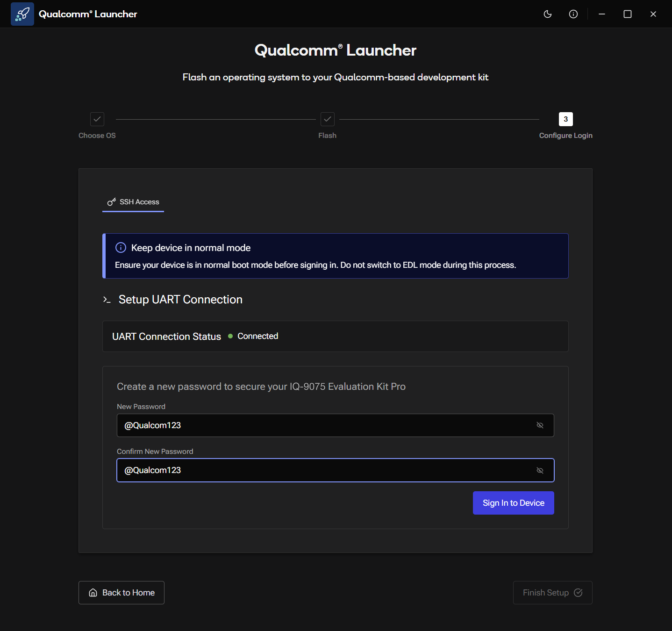Click Sign In to Device button
Screen dimensions: 672x631
[514, 503]
